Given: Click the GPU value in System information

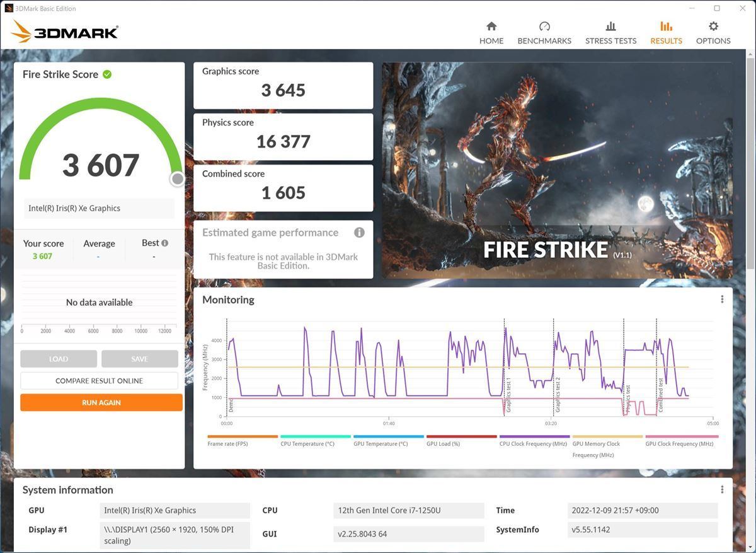Looking at the screenshot, I should tap(175, 511).
